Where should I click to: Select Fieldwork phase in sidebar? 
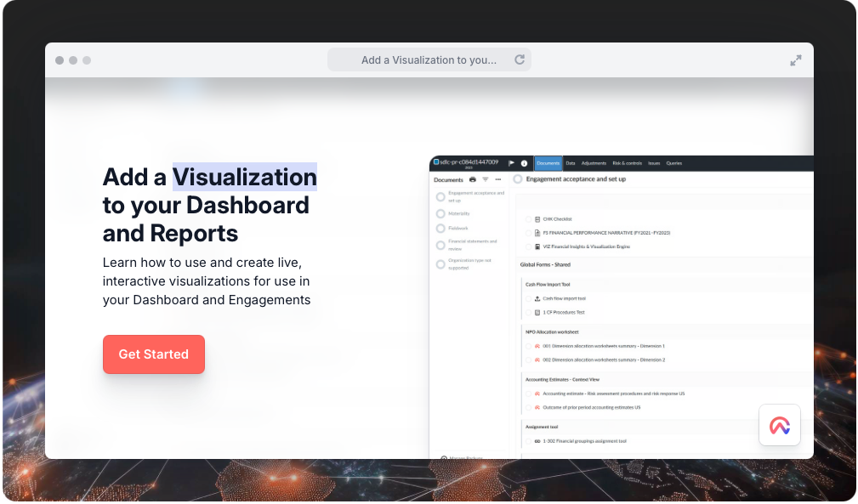(458, 228)
